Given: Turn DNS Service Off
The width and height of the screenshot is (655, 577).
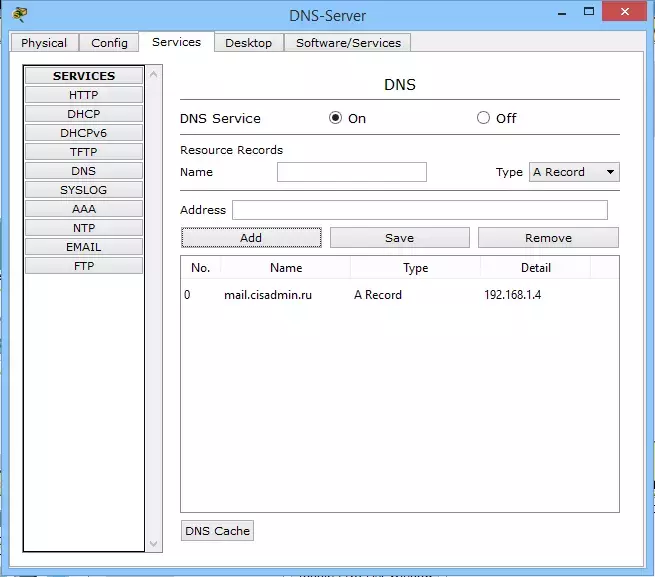Looking at the screenshot, I should [x=483, y=118].
